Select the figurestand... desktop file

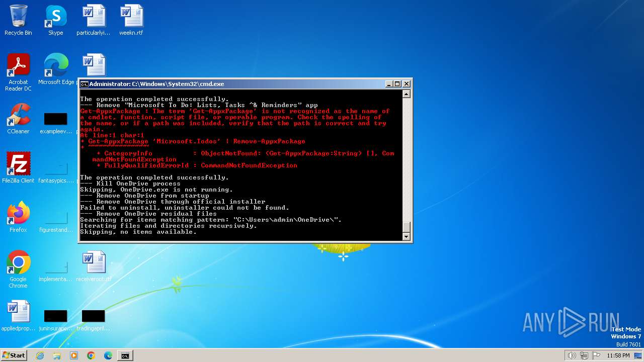click(x=55, y=222)
